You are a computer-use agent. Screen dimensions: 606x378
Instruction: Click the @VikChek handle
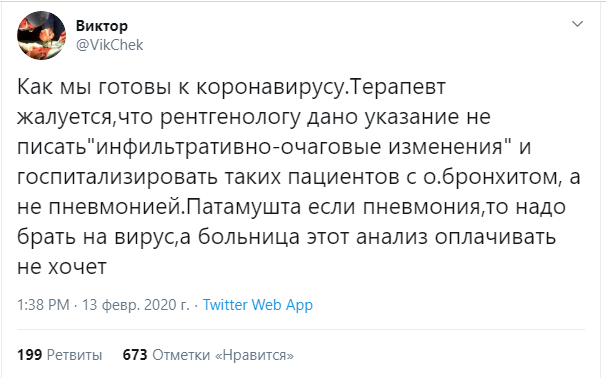pos(110,45)
